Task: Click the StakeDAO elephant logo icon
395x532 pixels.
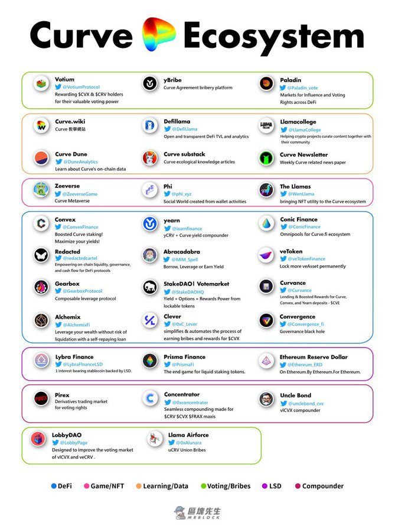Action: [150, 288]
